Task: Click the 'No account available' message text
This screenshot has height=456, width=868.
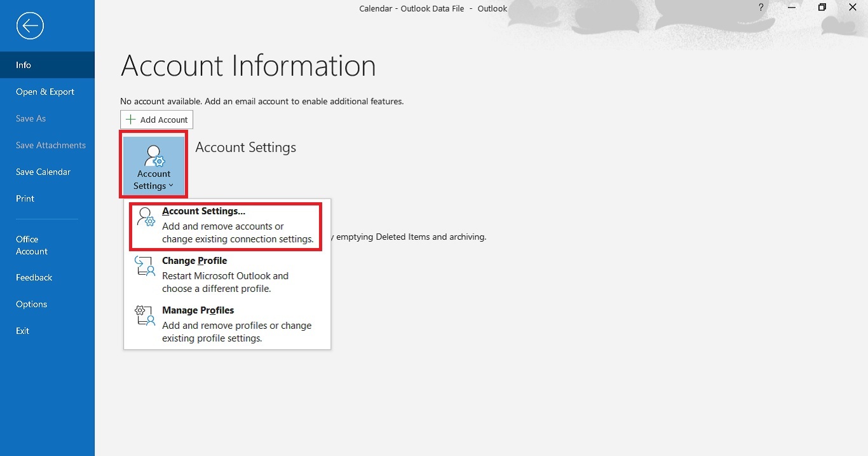Action: pos(262,101)
